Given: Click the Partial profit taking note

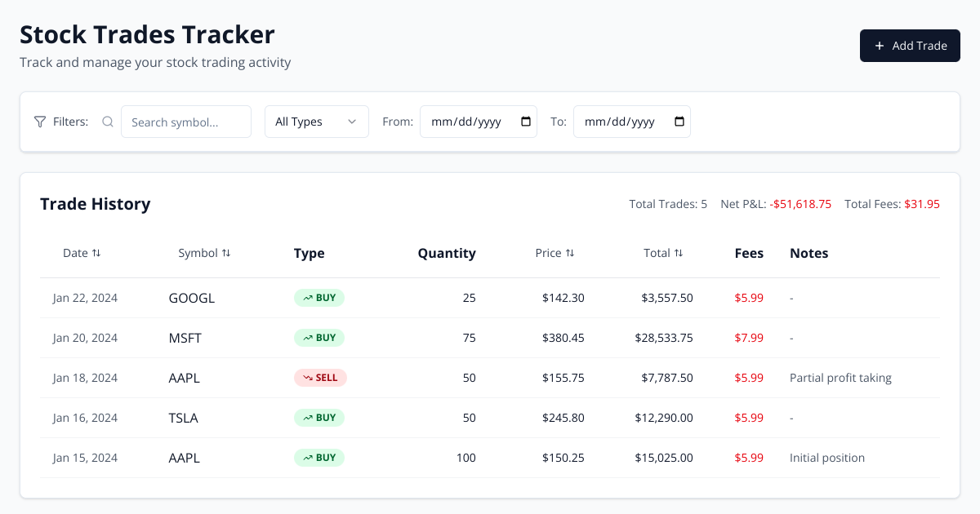Looking at the screenshot, I should click(x=840, y=378).
